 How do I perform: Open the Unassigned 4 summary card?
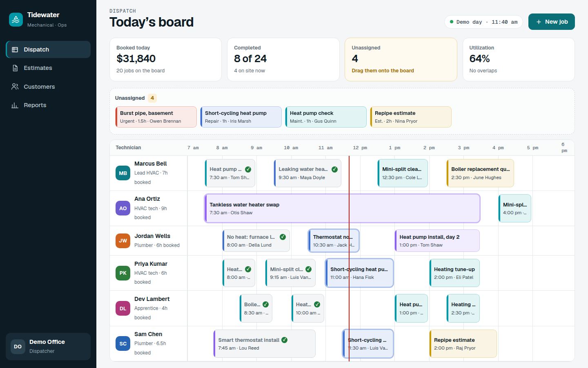click(401, 59)
